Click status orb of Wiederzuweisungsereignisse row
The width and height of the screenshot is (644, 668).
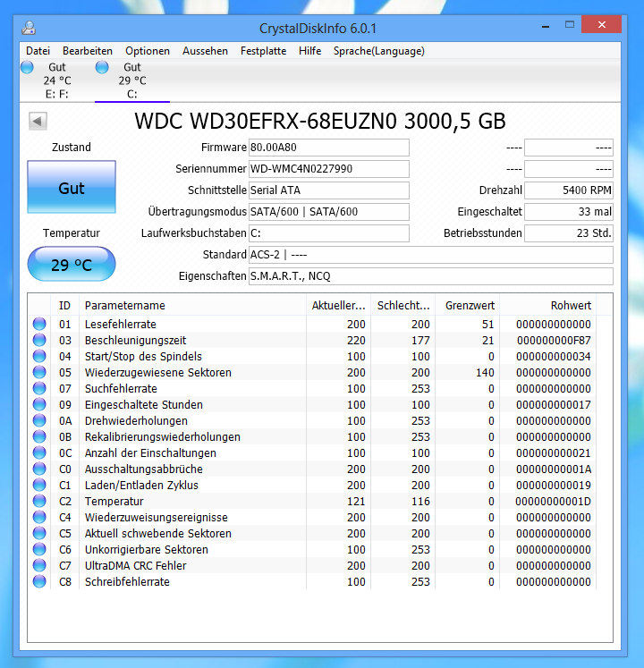click(39, 517)
